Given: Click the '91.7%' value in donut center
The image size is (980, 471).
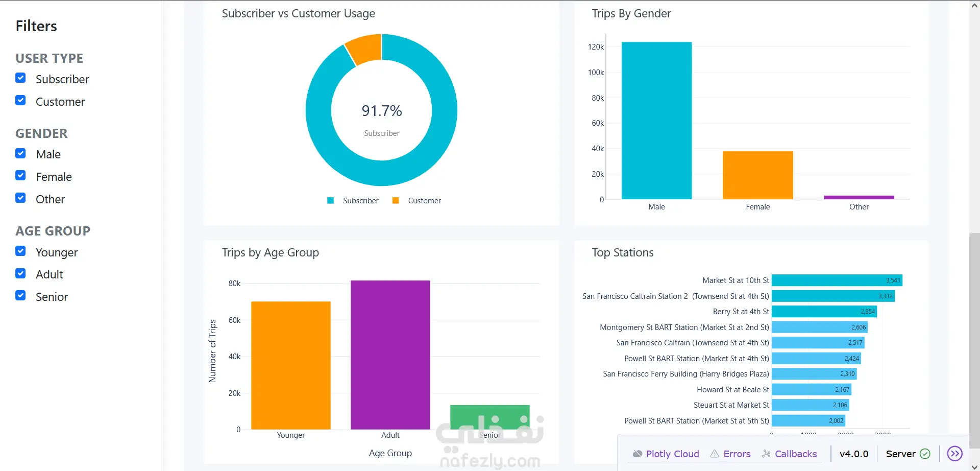Looking at the screenshot, I should click(x=382, y=111).
